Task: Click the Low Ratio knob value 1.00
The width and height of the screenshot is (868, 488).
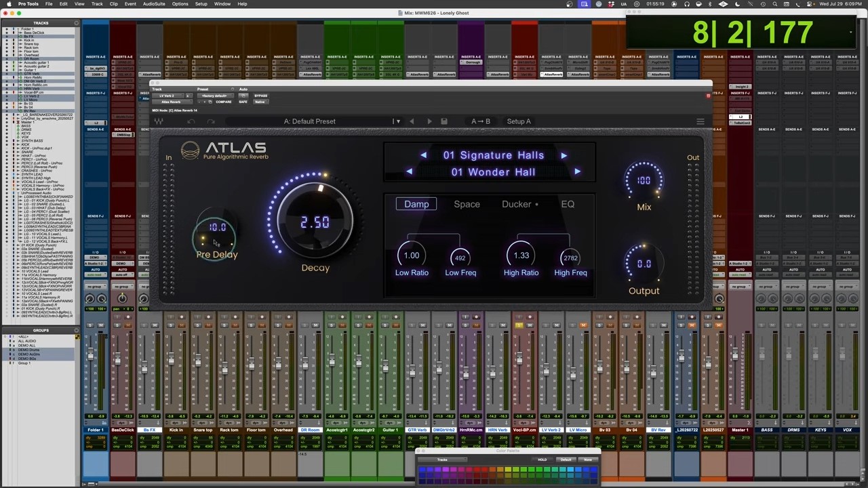Action: (x=412, y=256)
